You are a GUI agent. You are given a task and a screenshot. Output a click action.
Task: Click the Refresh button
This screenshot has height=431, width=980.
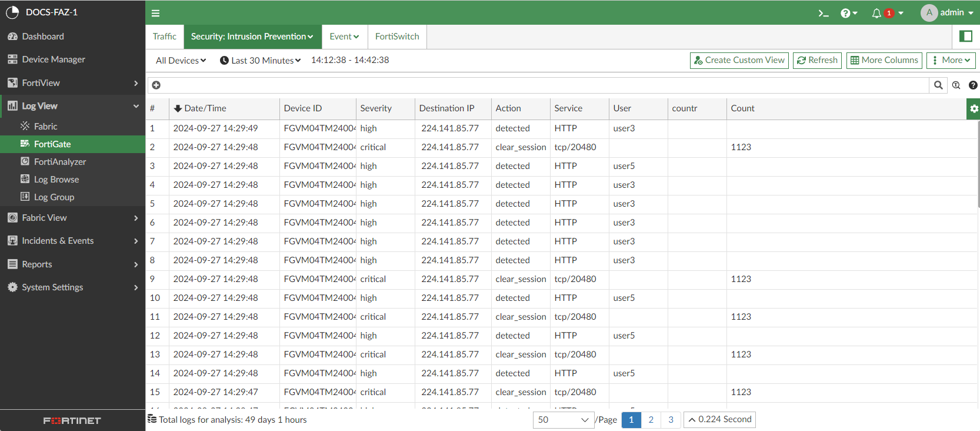click(x=817, y=60)
